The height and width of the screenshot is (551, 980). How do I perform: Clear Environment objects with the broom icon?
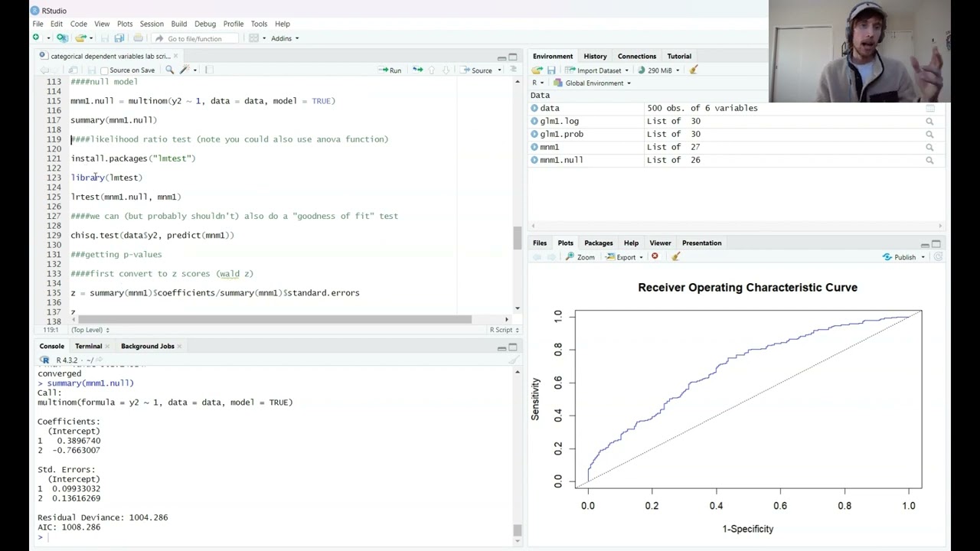[694, 70]
